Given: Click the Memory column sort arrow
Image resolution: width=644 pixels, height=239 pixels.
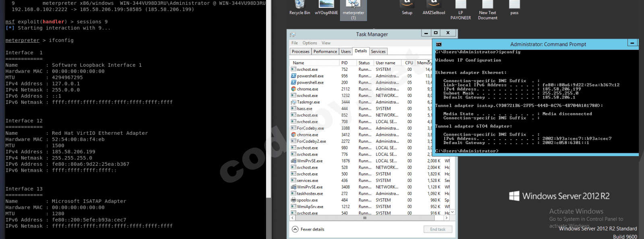Looking at the screenshot, I should tap(429, 61).
